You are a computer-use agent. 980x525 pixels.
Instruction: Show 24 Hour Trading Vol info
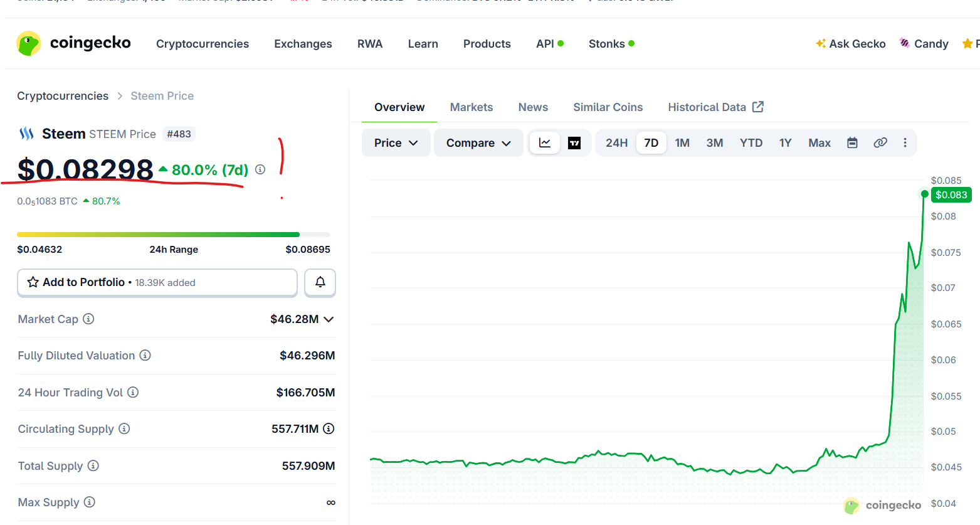tap(133, 392)
